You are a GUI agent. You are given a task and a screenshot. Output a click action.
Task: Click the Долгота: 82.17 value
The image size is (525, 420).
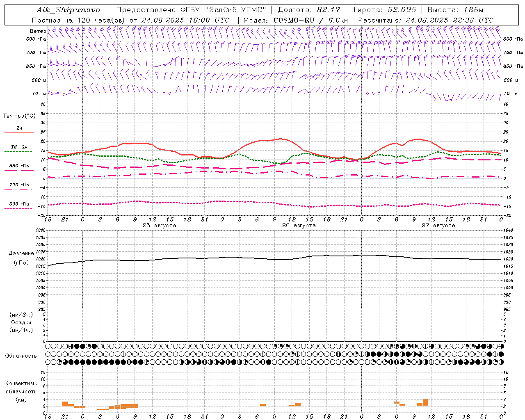click(x=309, y=10)
